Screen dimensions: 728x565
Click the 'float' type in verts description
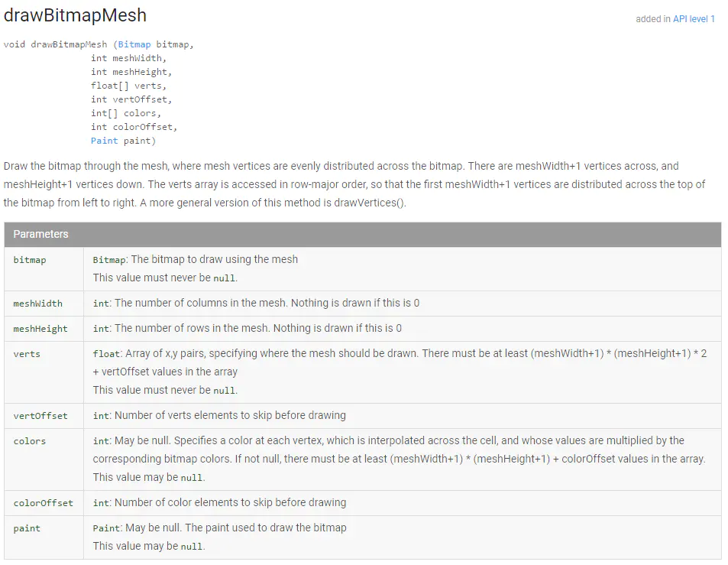click(x=106, y=353)
